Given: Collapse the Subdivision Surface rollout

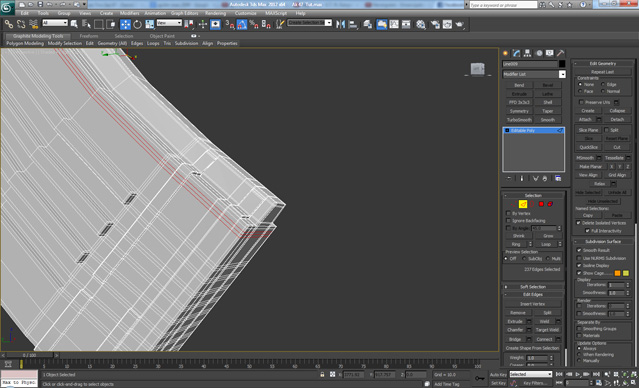Looking at the screenshot, I should coord(603,242).
